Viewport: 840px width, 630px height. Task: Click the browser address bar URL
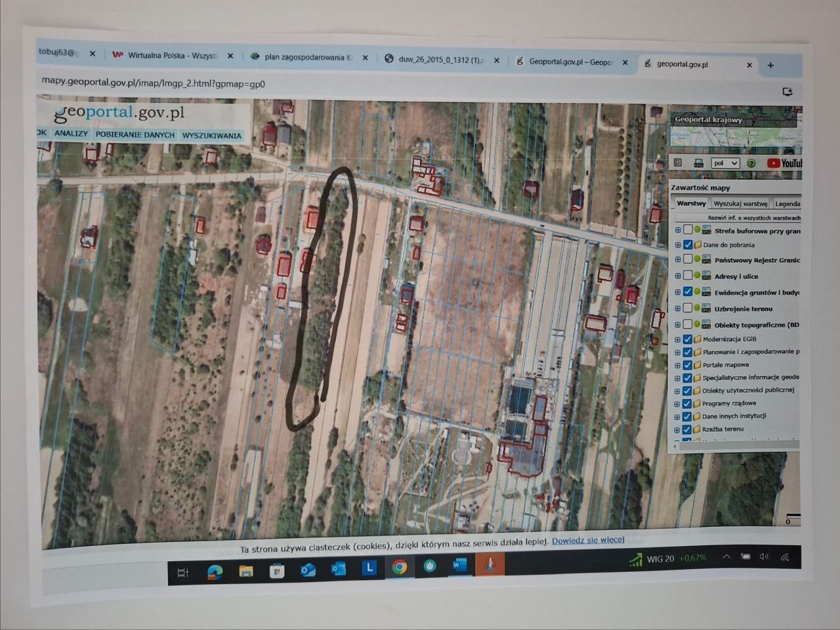[153, 83]
